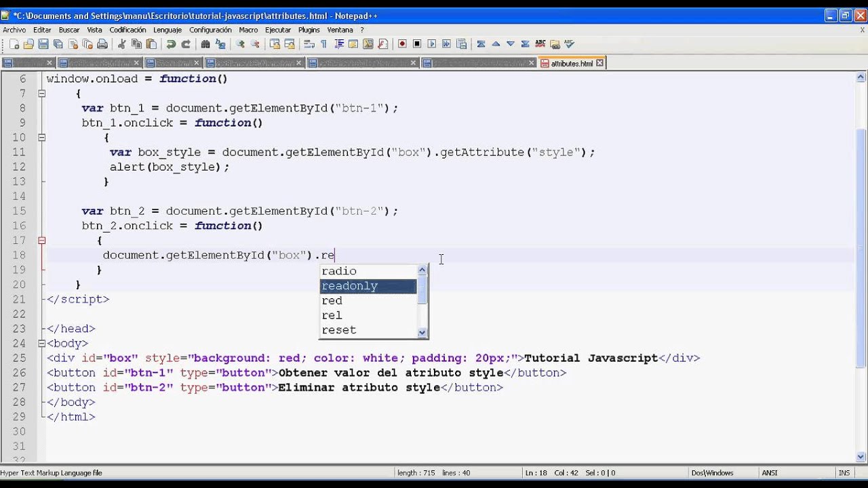The height and width of the screenshot is (488, 868).
Task: Click the macro playback icon
Action: tap(431, 44)
